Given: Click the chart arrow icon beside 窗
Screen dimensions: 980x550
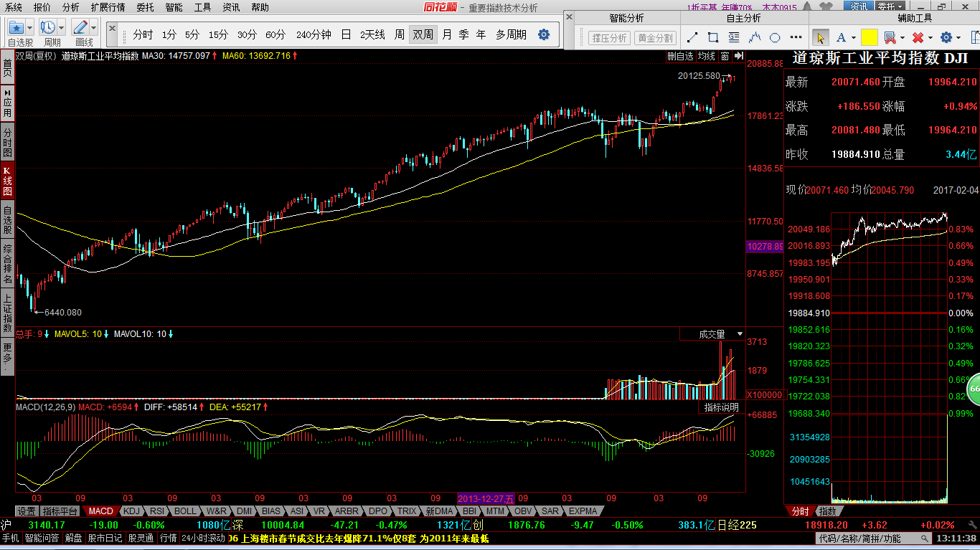Looking at the screenshot, I should click(738, 56).
